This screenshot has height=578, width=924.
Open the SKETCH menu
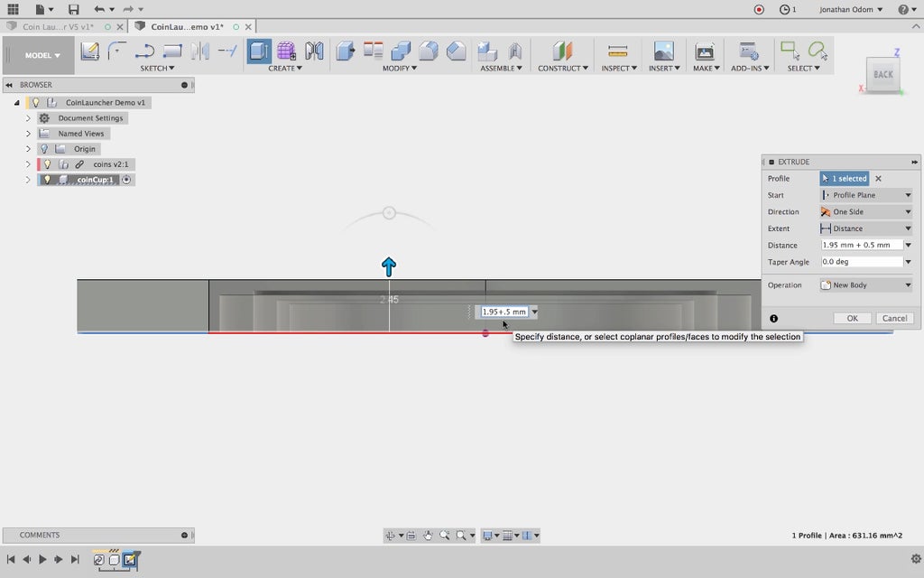point(157,69)
